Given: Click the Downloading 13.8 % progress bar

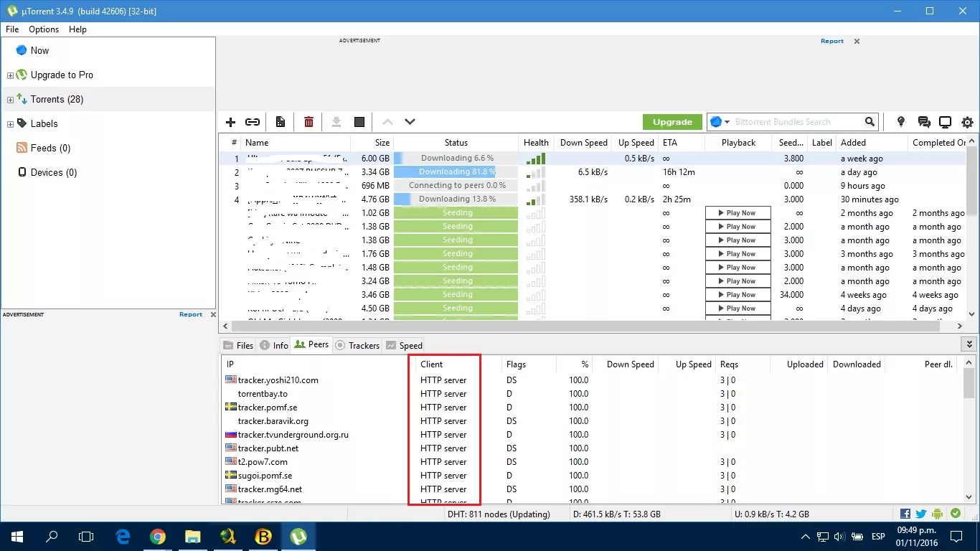Looking at the screenshot, I should click(x=456, y=199).
